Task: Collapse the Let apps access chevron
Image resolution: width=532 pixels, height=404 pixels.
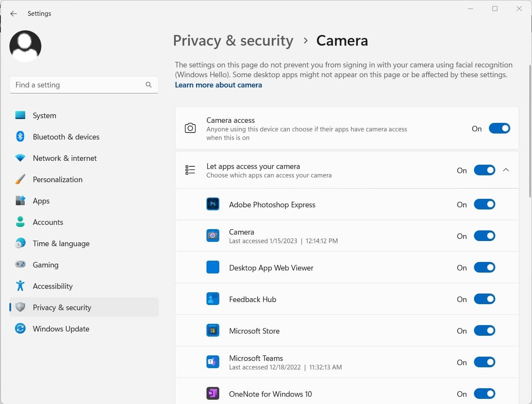Action: click(506, 170)
